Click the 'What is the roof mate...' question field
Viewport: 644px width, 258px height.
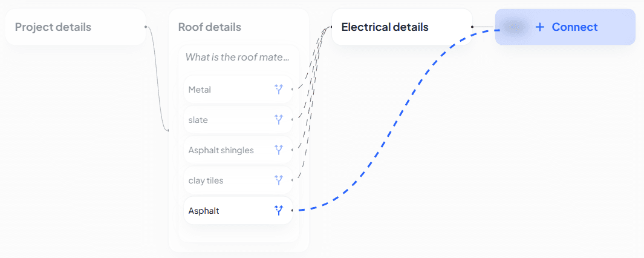(x=238, y=58)
